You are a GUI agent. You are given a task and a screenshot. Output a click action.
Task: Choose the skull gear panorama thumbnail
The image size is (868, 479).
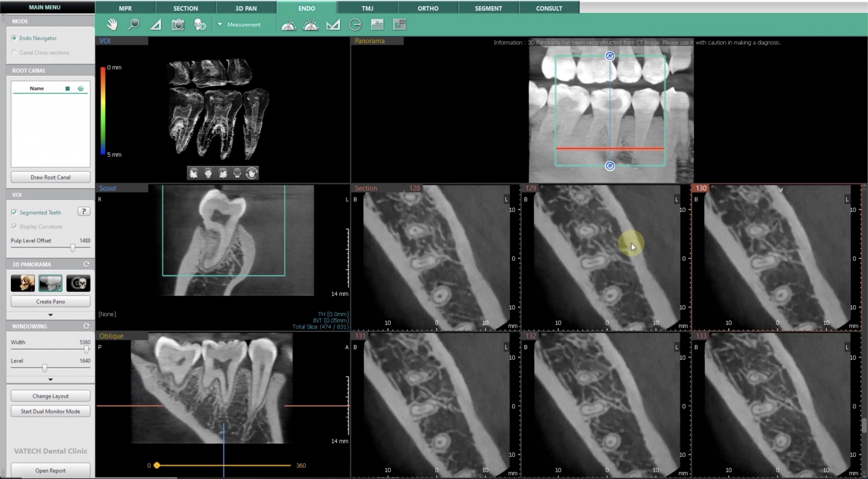(78, 283)
